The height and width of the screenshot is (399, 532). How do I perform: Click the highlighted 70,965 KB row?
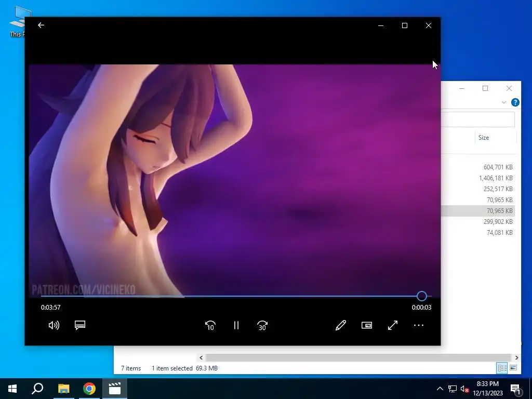[x=478, y=211]
